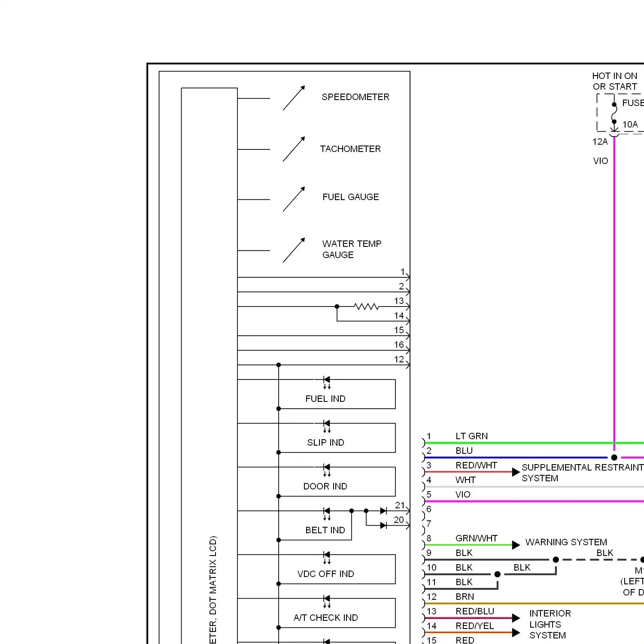The width and height of the screenshot is (644, 644).
Task: Click the fuel gauge needle symbol
Action: (294, 199)
